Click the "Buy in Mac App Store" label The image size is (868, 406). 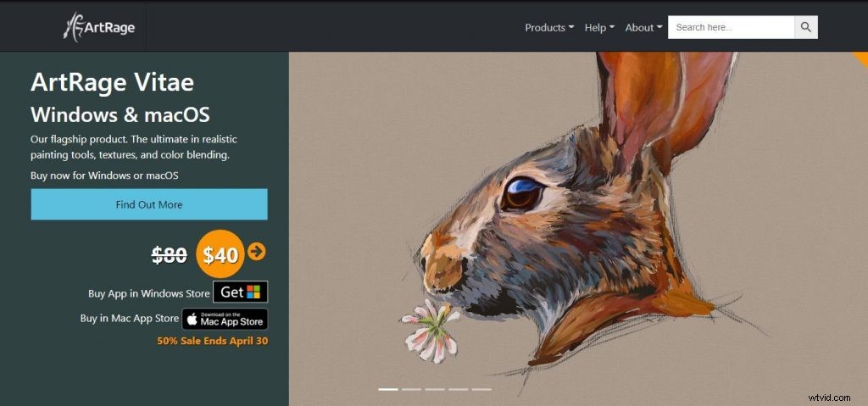point(130,319)
